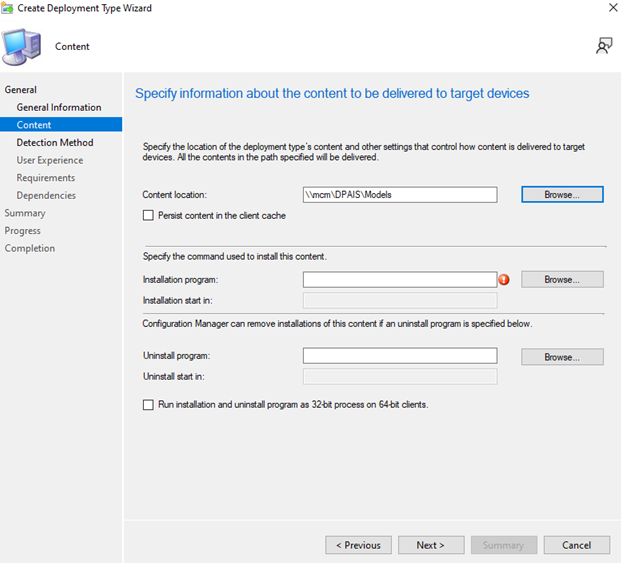Go back with the Previous button

click(x=358, y=545)
